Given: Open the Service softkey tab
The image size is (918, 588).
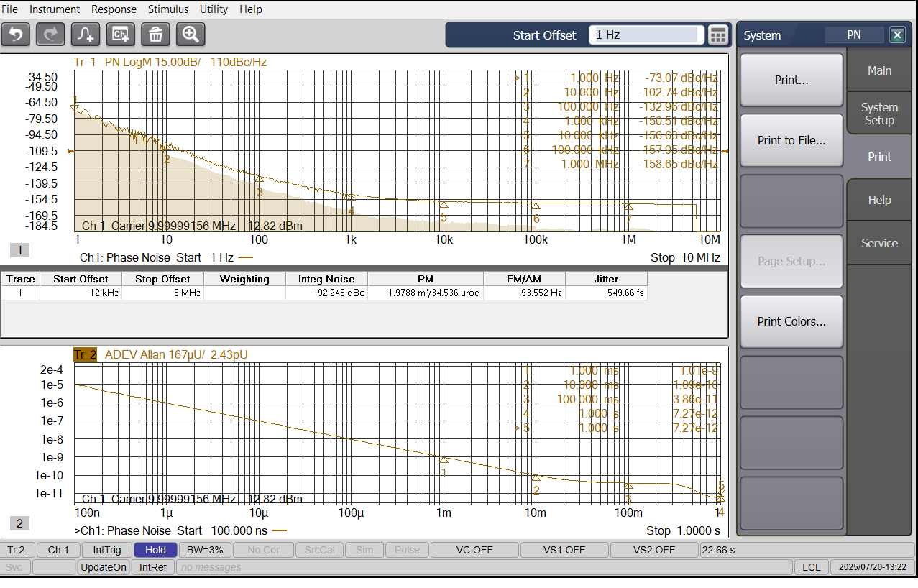Looking at the screenshot, I should tap(879, 243).
